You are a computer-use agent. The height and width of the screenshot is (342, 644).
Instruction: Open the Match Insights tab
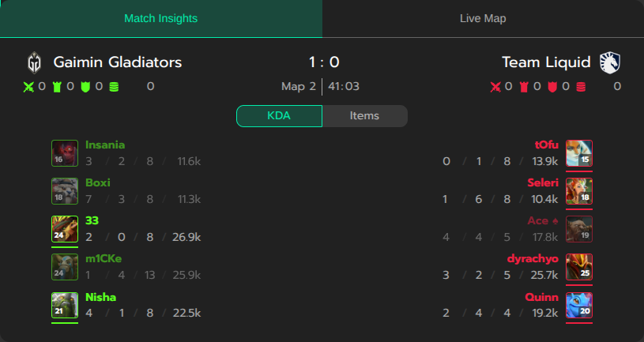coord(161,18)
